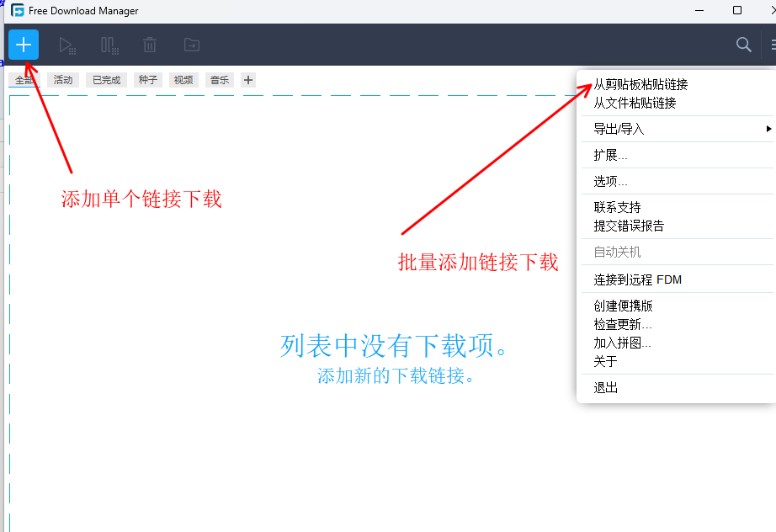Click the start all downloads icon
Image resolution: width=776 pixels, height=532 pixels.
(x=66, y=45)
